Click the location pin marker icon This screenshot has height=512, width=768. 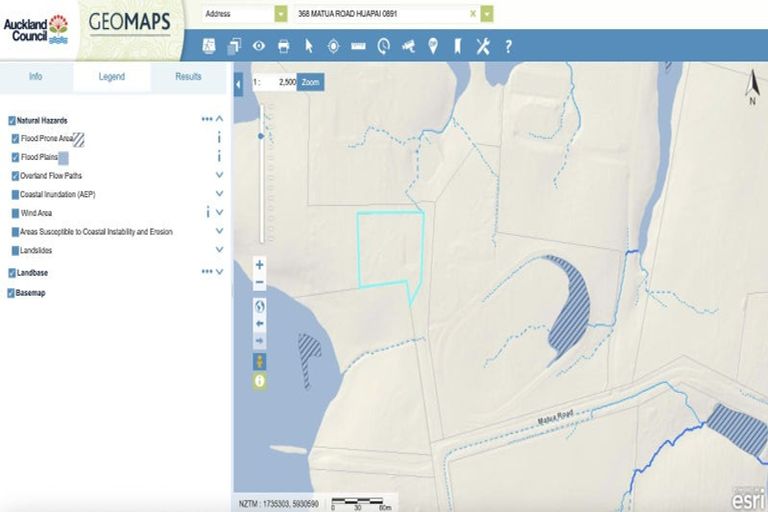pyautogui.click(x=433, y=45)
